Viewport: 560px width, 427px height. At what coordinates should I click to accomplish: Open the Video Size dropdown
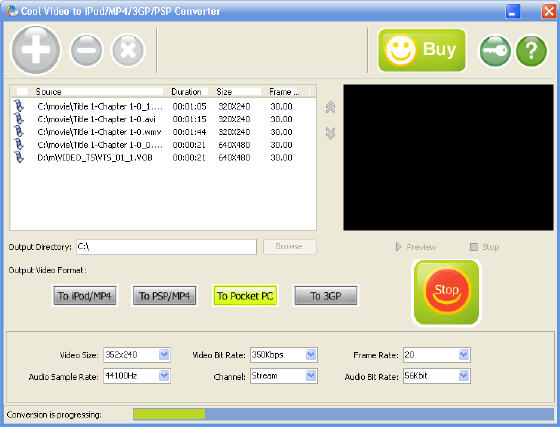(x=164, y=355)
